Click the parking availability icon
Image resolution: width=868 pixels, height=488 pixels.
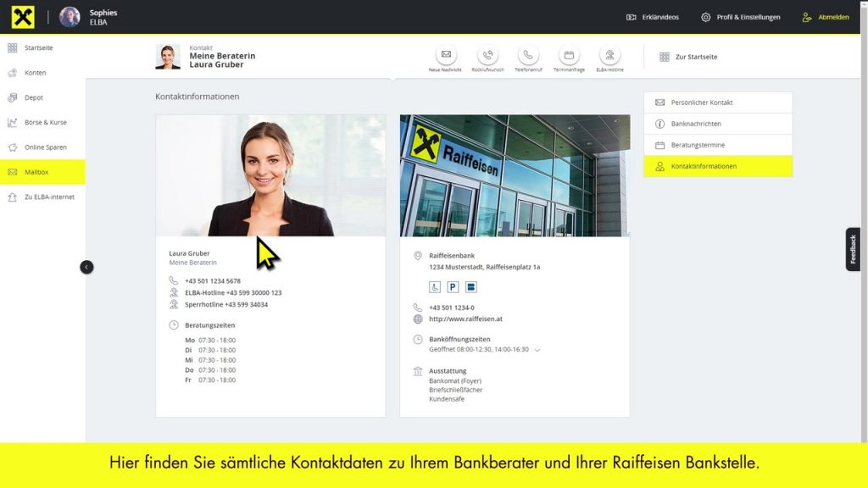(453, 287)
